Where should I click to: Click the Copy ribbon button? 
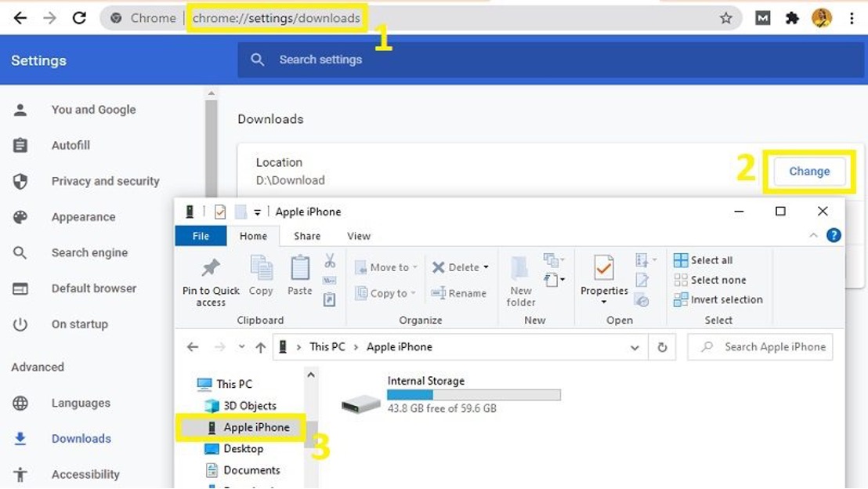click(x=261, y=276)
